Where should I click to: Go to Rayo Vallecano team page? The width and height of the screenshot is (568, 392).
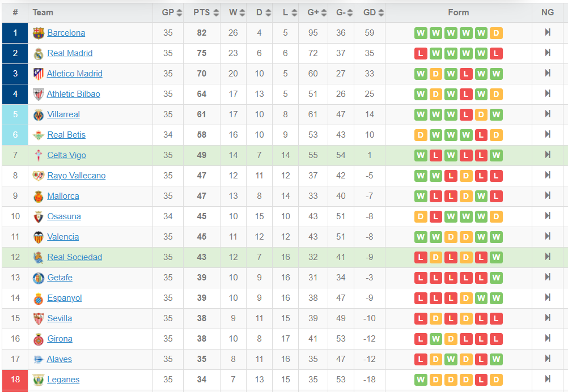click(77, 176)
